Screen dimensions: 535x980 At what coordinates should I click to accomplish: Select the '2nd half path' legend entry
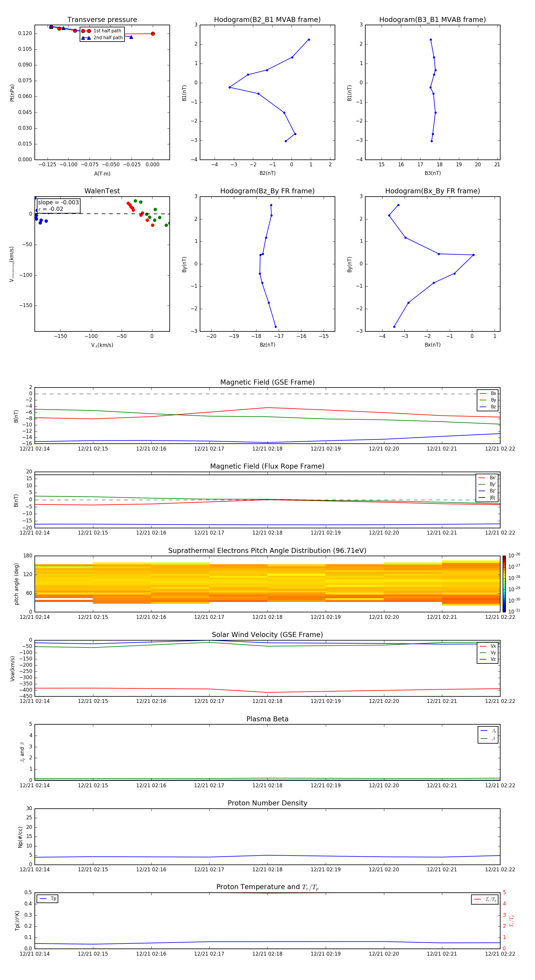click(x=102, y=38)
